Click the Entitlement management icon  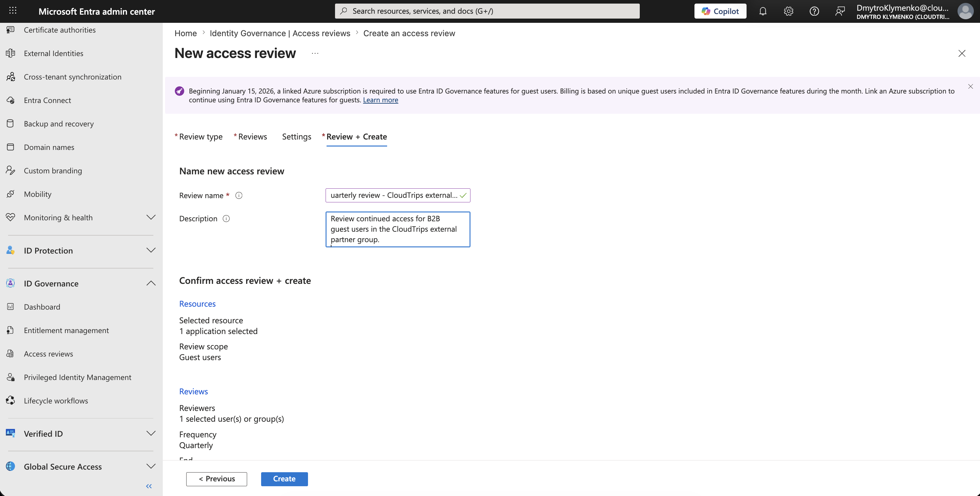point(11,330)
